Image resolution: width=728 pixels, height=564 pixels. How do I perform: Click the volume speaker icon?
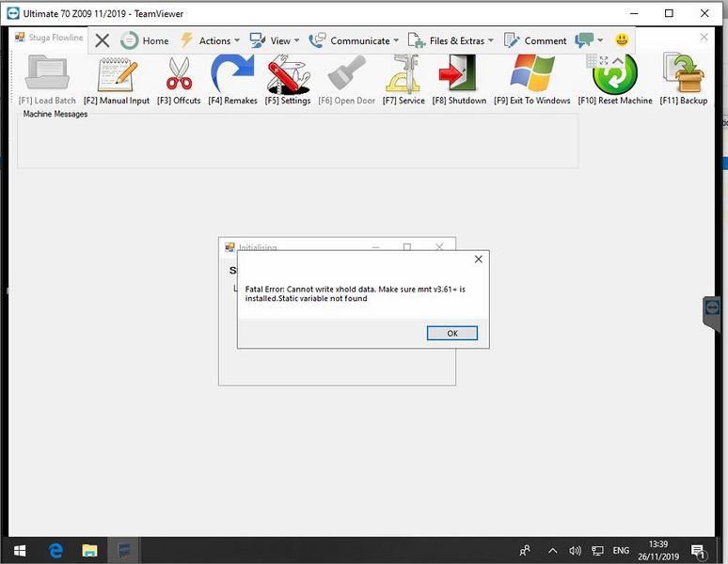tap(575, 551)
